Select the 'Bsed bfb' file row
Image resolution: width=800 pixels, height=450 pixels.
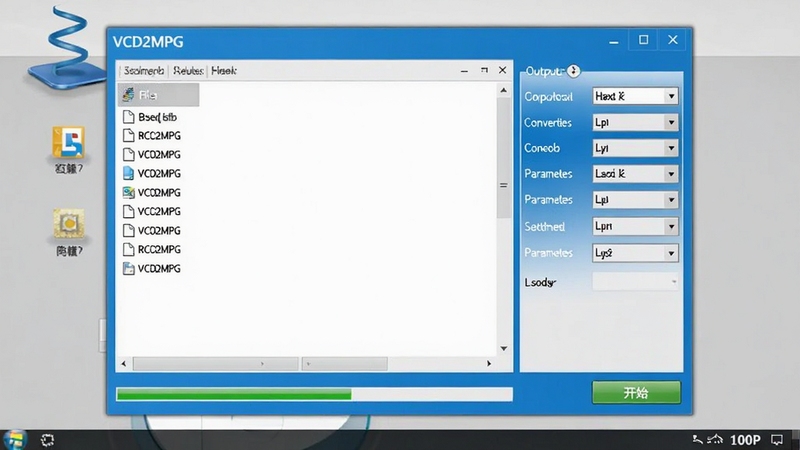(150, 117)
